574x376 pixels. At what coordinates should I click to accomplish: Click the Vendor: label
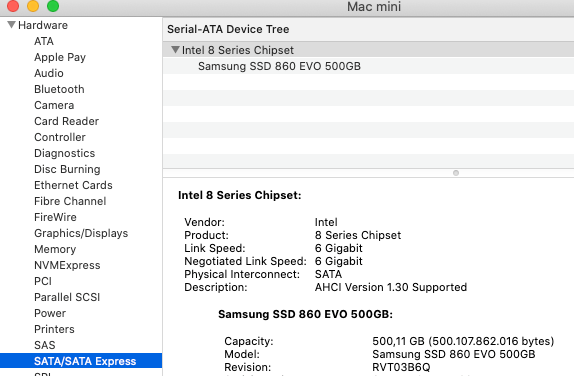(204, 222)
